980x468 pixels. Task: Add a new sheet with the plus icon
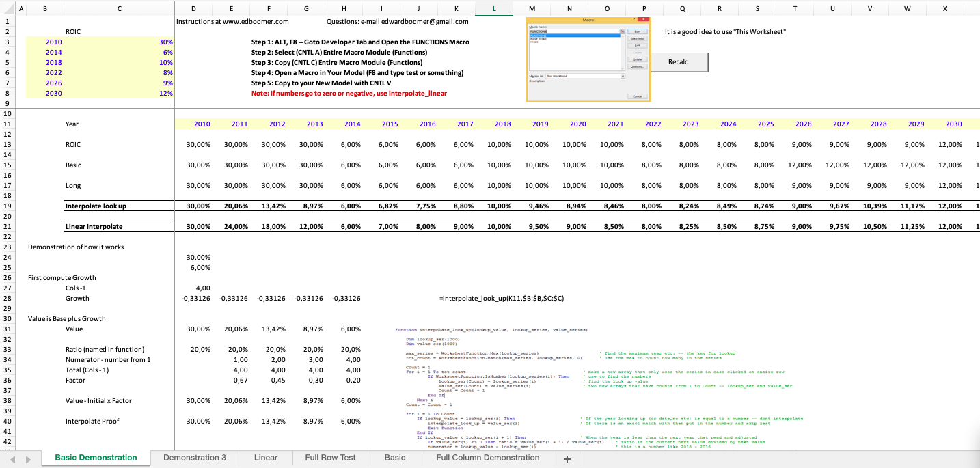(566, 458)
